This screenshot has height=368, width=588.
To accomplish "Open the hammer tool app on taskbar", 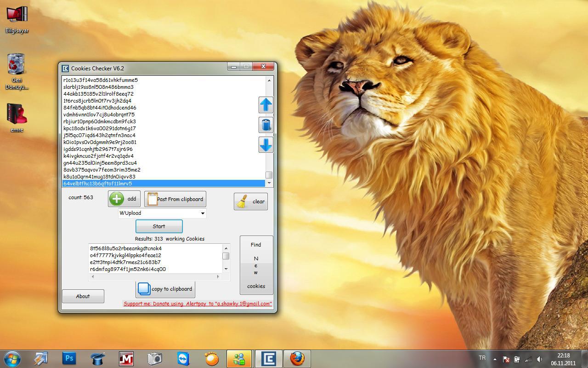I will point(40,358).
